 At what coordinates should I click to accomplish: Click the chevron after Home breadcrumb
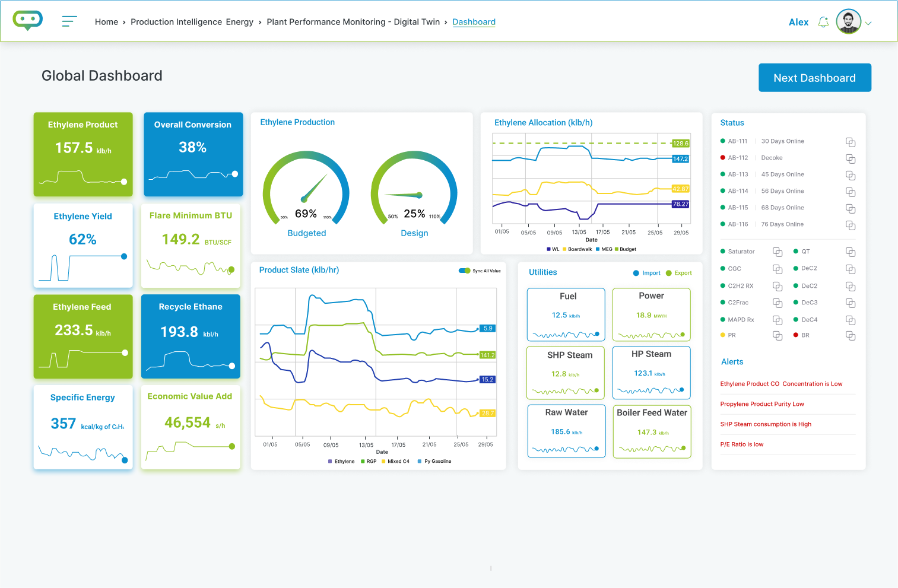pyautogui.click(x=123, y=22)
